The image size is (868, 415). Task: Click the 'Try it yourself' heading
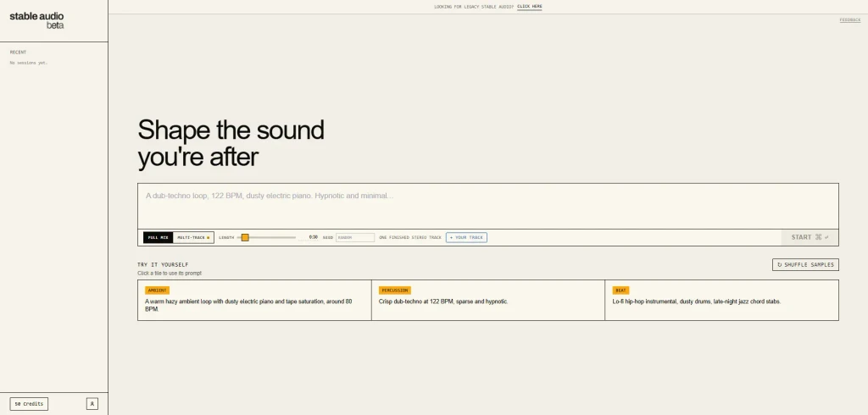[163, 264]
